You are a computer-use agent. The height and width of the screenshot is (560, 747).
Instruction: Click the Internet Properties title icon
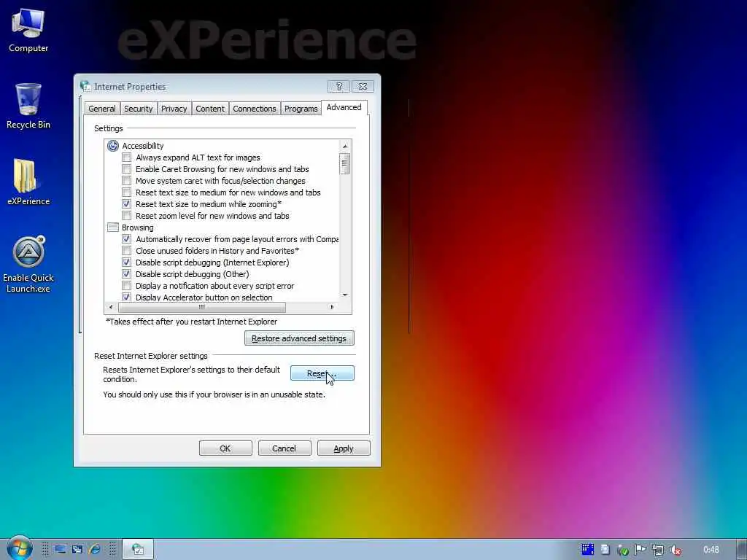click(85, 86)
